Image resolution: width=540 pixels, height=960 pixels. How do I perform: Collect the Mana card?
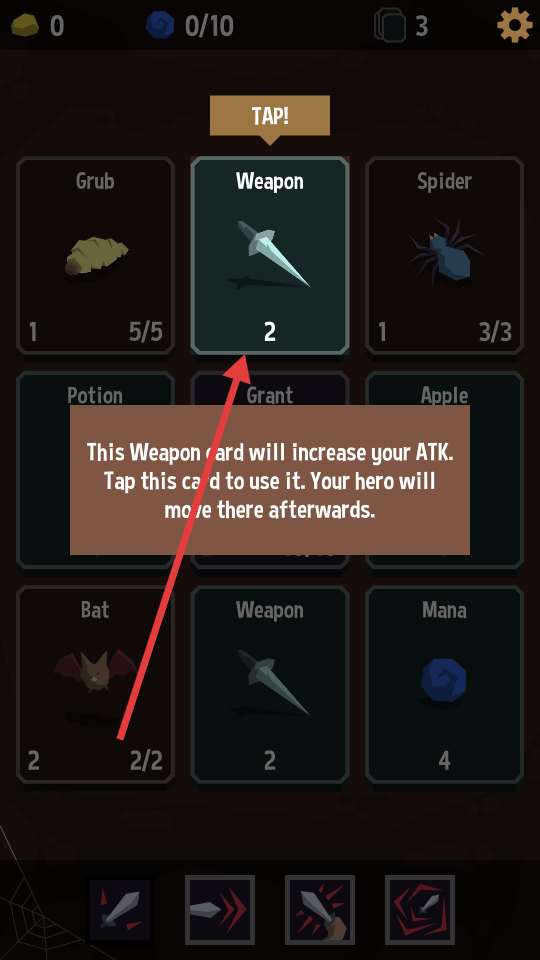click(x=444, y=684)
